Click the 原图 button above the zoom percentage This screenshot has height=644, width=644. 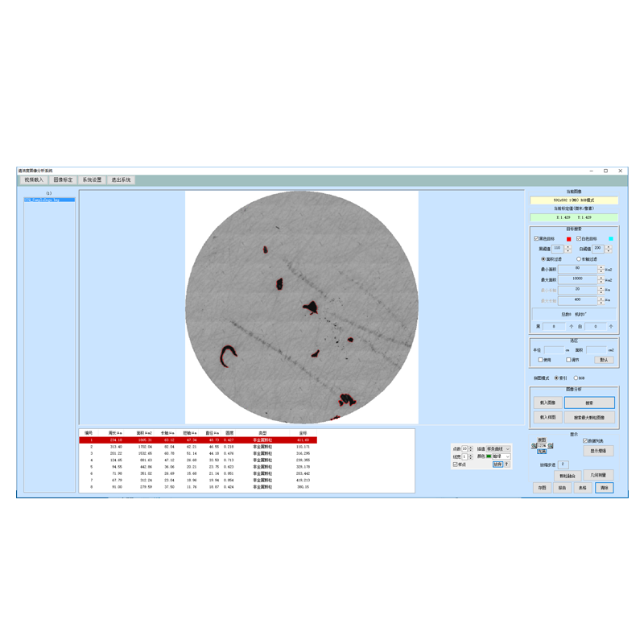coord(542,440)
